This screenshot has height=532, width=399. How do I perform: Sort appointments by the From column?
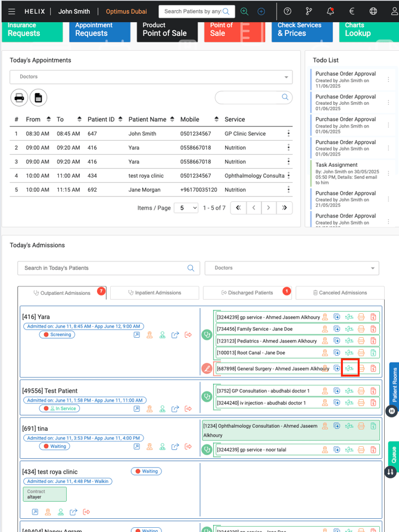[x=48, y=120]
